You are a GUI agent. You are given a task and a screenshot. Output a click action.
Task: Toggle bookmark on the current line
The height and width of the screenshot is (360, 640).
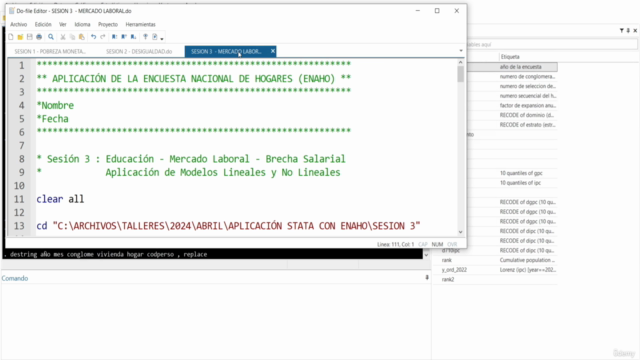click(x=115, y=37)
